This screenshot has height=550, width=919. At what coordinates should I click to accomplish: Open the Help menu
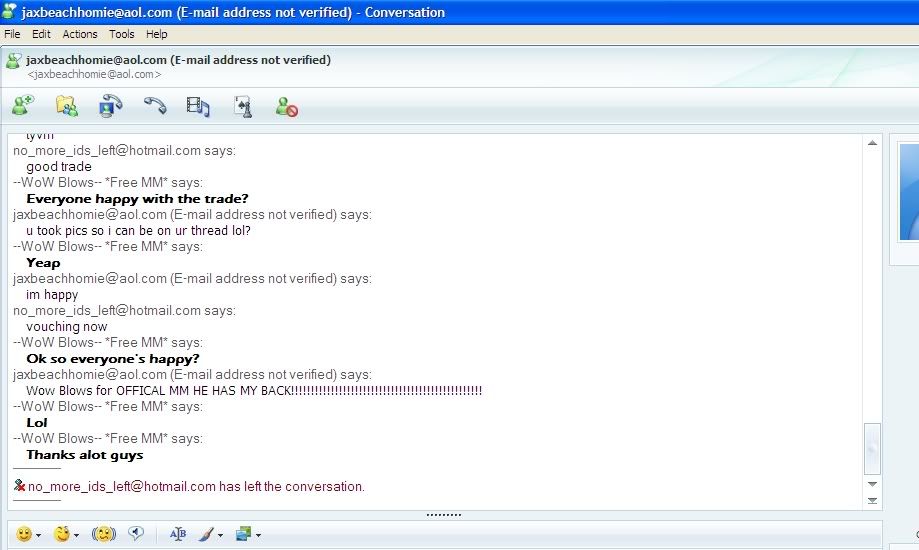tap(156, 34)
